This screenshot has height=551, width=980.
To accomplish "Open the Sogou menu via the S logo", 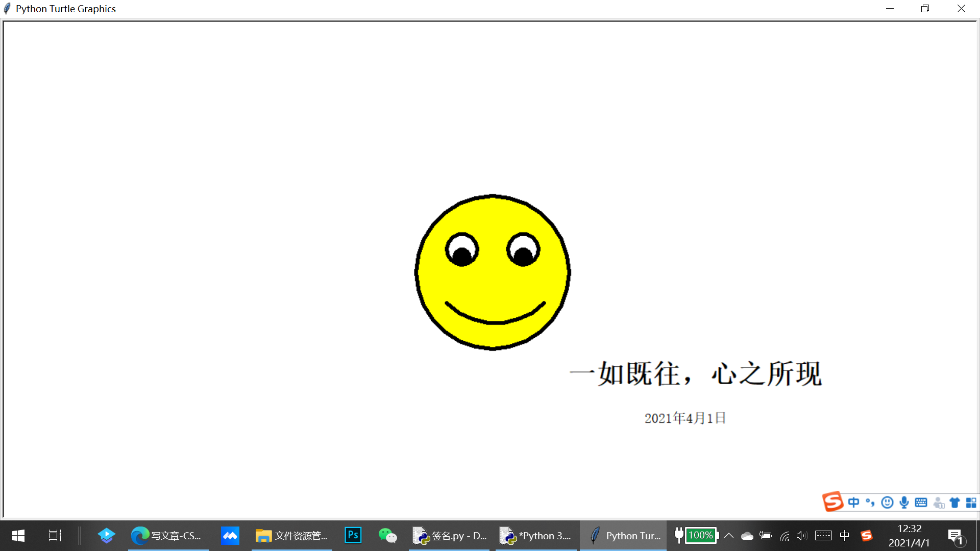I will (x=833, y=502).
